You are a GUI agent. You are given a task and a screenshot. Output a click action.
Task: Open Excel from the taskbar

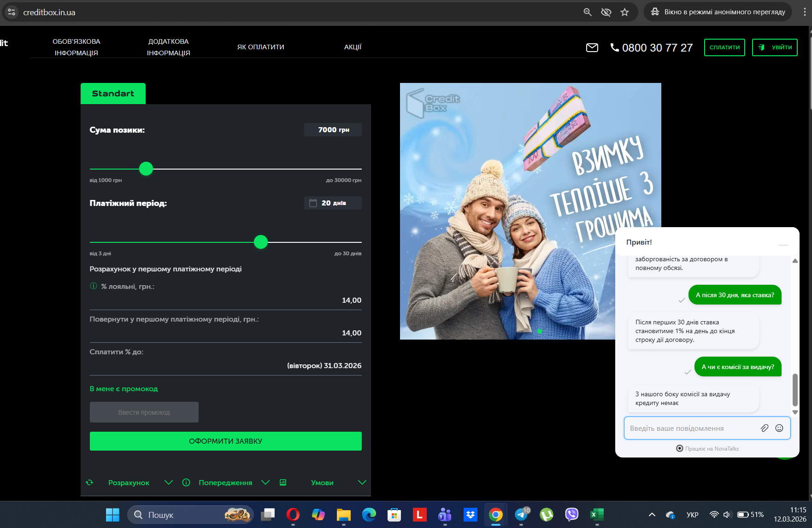[597, 515]
